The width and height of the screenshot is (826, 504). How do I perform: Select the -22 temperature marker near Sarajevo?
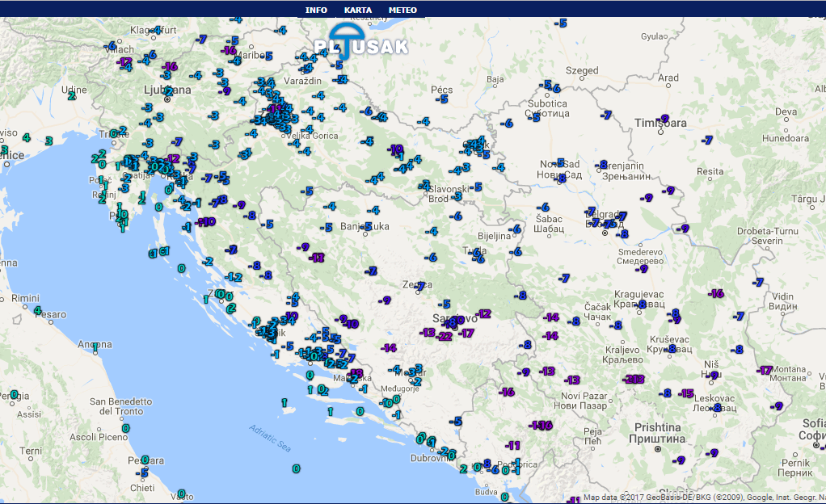(444, 336)
